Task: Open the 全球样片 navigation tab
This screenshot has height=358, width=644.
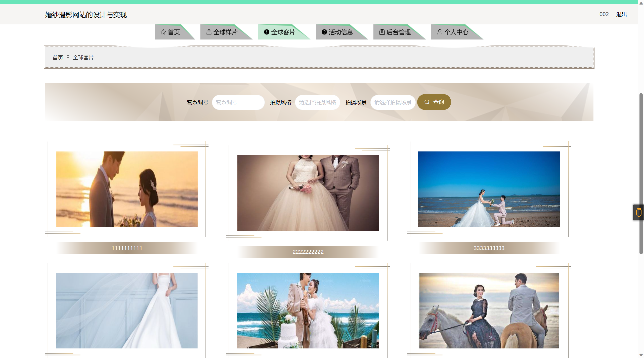Action: click(225, 32)
